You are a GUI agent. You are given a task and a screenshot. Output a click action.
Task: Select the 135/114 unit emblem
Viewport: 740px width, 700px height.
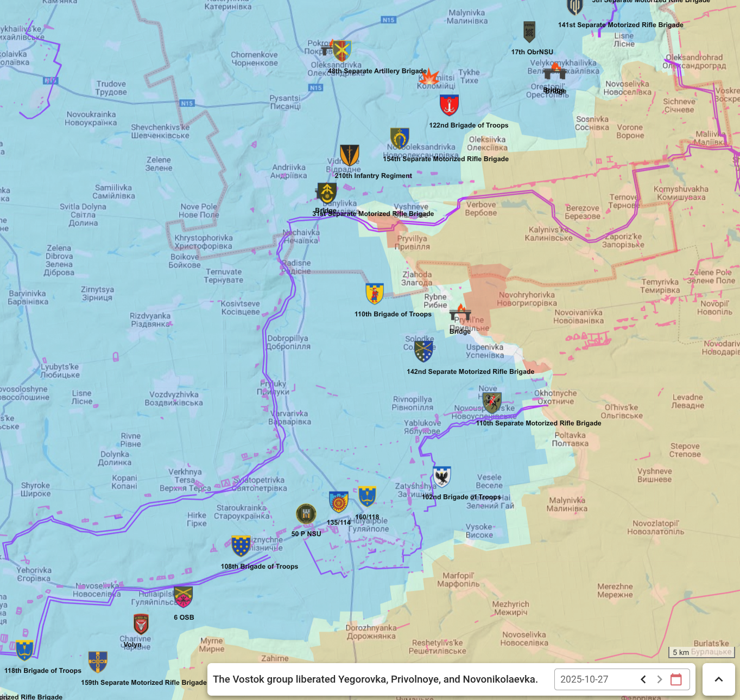click(339, 502)
